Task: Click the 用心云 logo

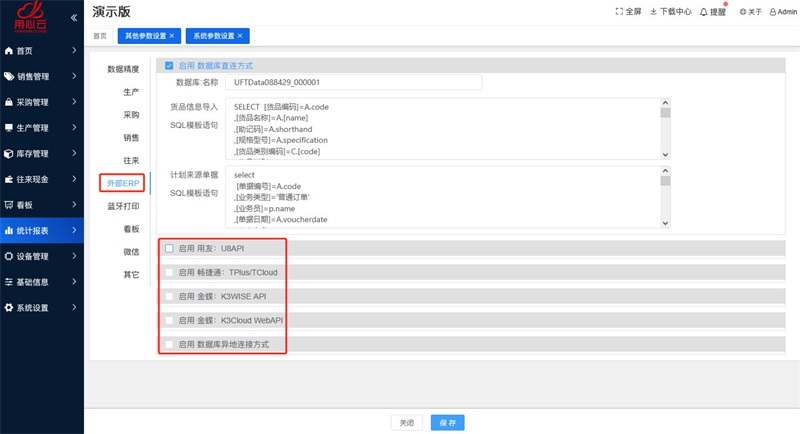Action: coord(31,17)
